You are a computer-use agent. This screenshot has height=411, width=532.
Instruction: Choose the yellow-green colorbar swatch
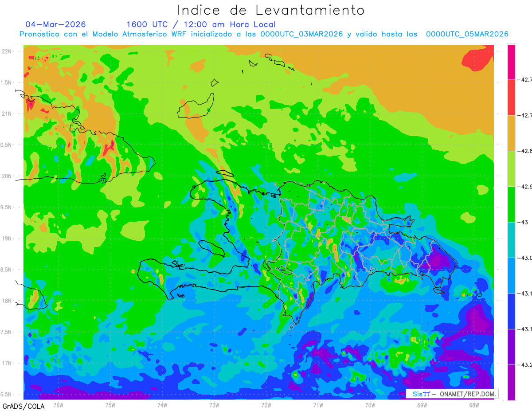[512, 168]
